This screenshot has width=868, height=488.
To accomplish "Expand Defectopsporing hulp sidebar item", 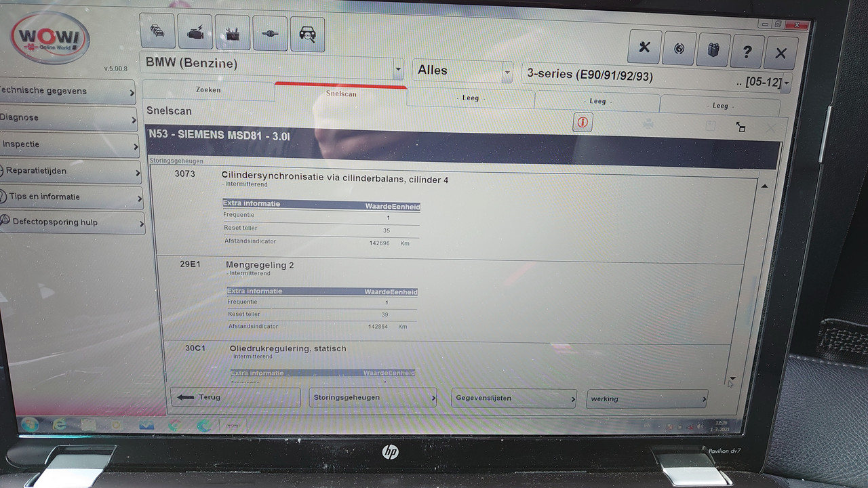I will tap(73, 222).
